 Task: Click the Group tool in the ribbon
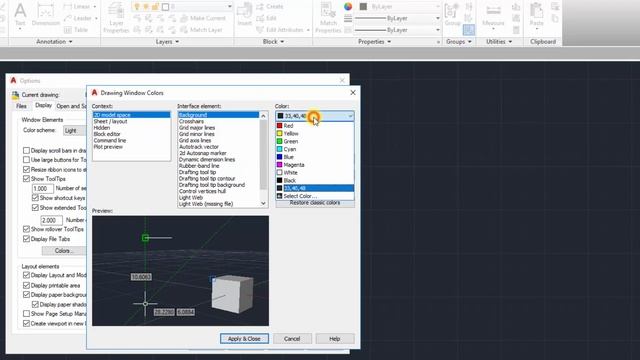pos(453,15)
